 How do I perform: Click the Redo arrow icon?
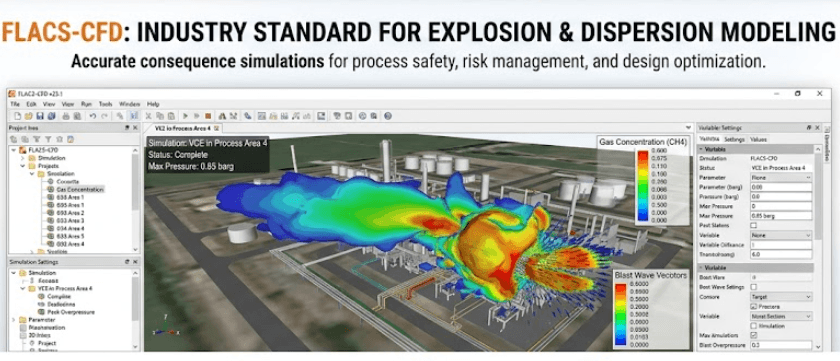[x=104, y=116]
